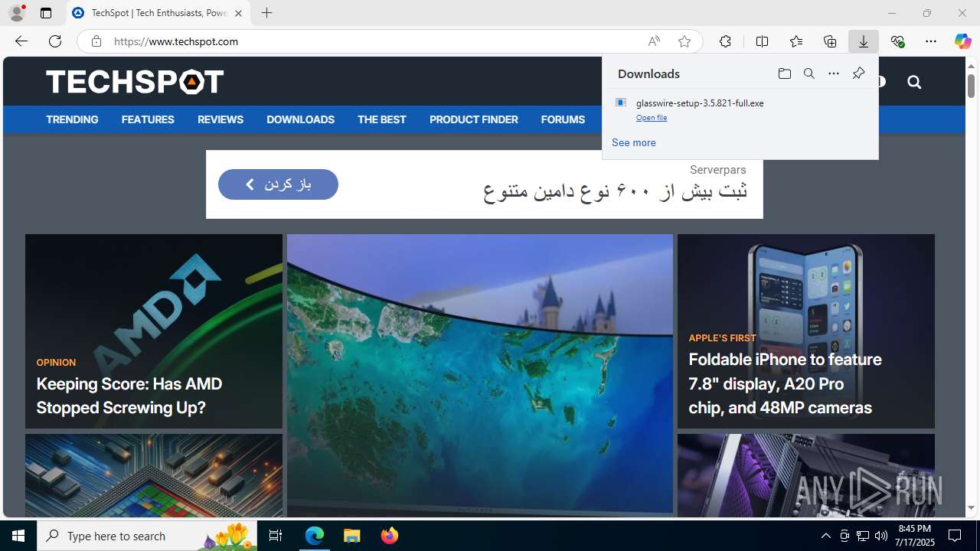Open Microsoft Edge from taskbar

pyautogui.click(x=315, y=536)
